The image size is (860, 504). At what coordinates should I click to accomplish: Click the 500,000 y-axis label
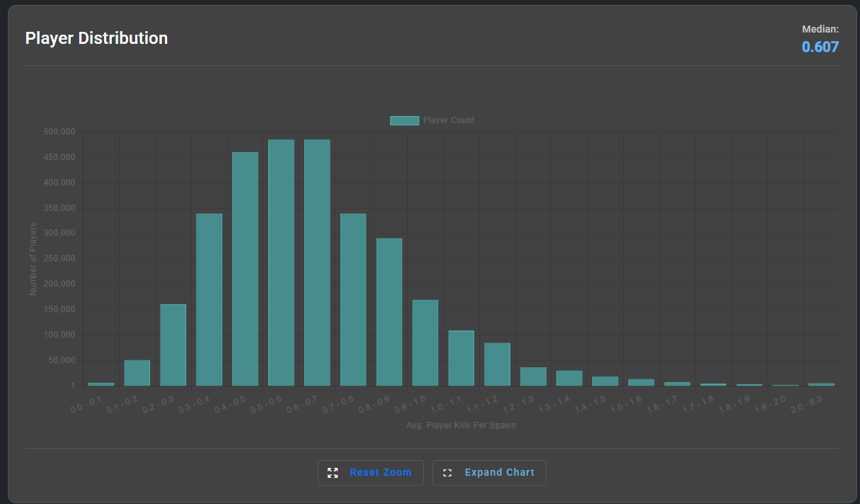(x=59, y=132)
